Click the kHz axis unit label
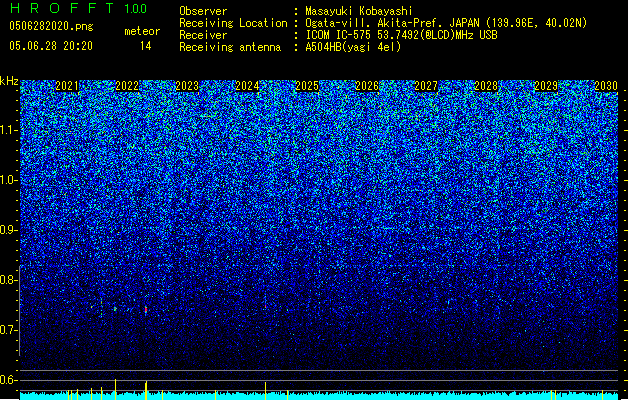 [x=9, y=81]
